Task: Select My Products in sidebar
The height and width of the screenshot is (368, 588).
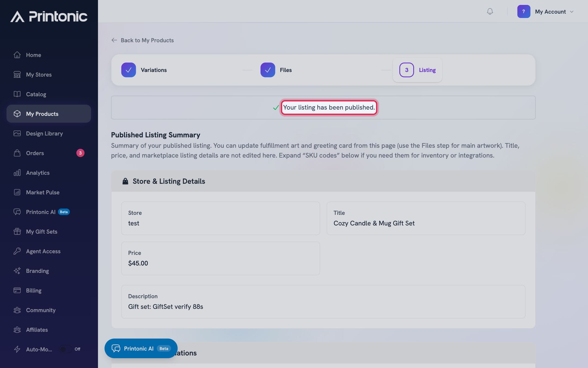Action: [x=49, y=114]
